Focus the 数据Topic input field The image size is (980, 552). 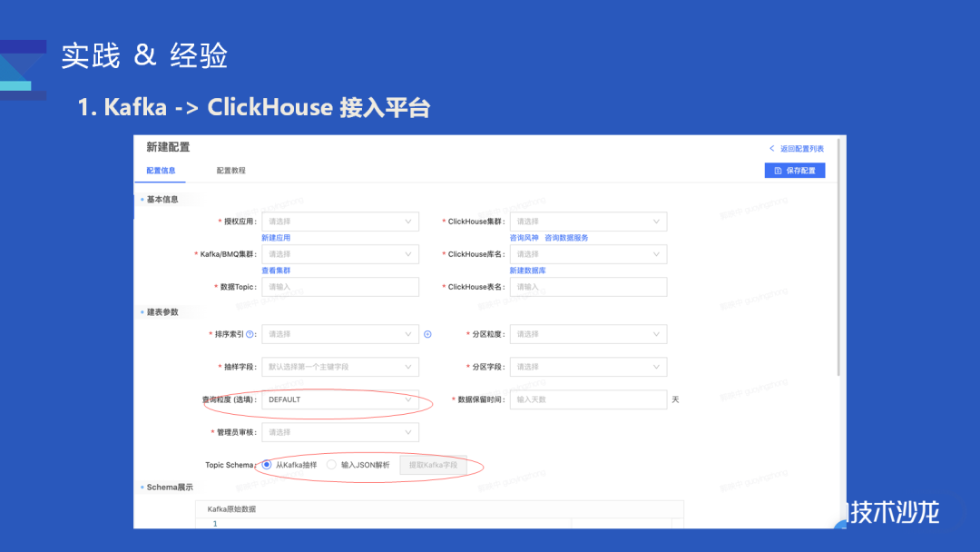click(340, 287)
